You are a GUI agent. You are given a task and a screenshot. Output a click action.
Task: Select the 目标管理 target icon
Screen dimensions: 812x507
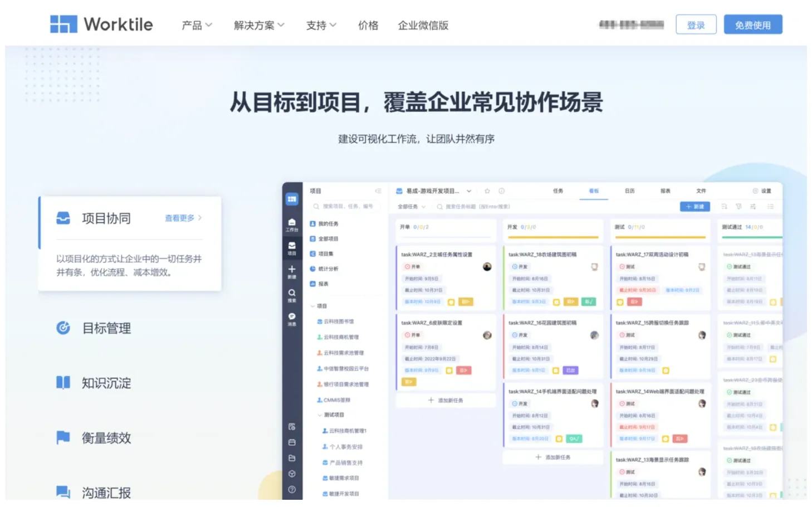coord(63,328)
